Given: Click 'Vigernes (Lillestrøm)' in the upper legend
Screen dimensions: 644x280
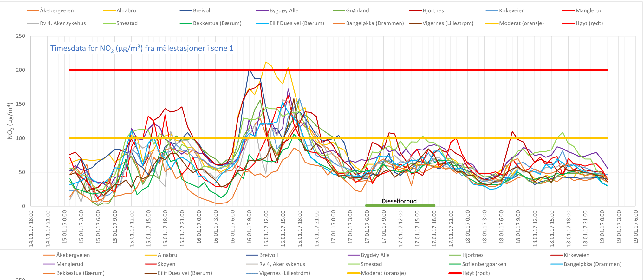Looking at the screenshot, I should coord(448,23).
